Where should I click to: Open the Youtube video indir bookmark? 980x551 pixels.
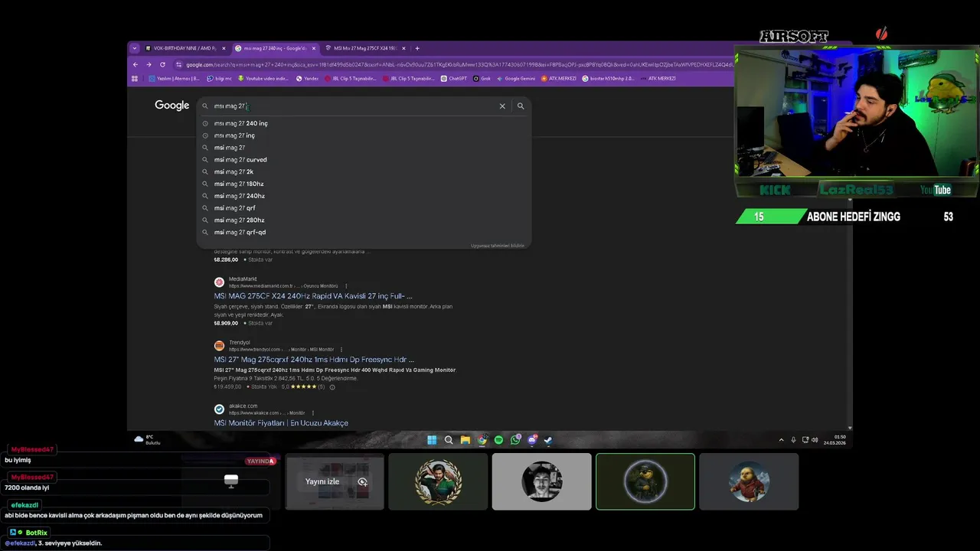pos(263,78)
